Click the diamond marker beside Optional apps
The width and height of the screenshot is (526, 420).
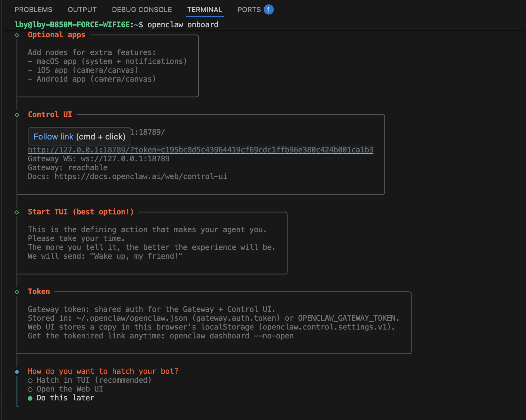pos(17,35)
